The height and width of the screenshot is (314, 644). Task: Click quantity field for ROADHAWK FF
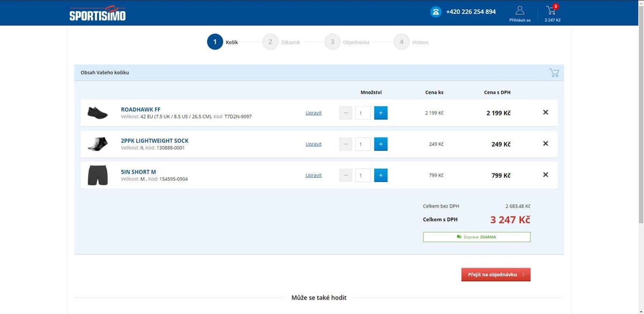tap(363, 113)
